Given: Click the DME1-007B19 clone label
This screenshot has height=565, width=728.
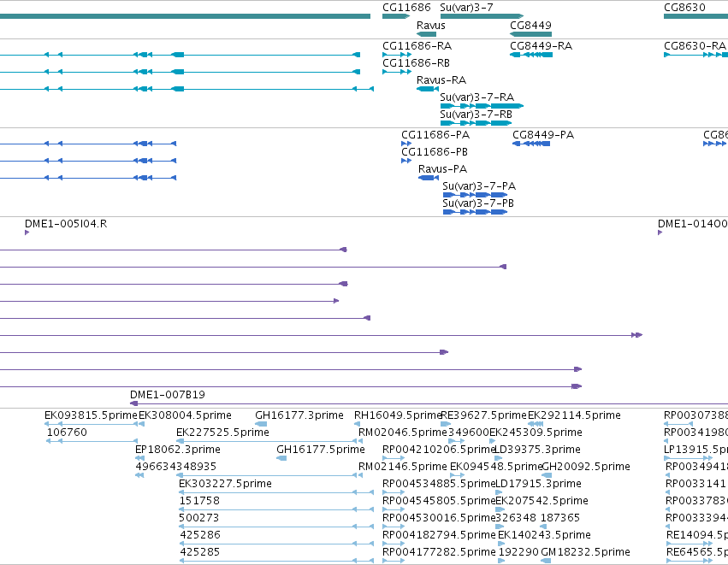Looking at the screenshot, I should [x=167, y=395].
